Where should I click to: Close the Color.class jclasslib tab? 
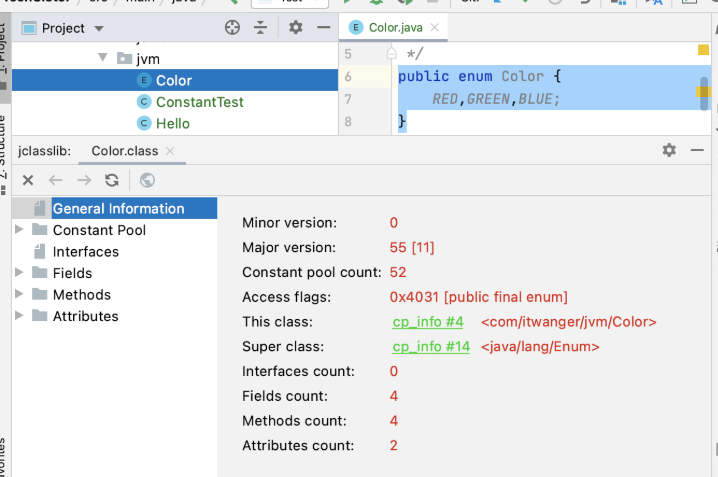170,151
